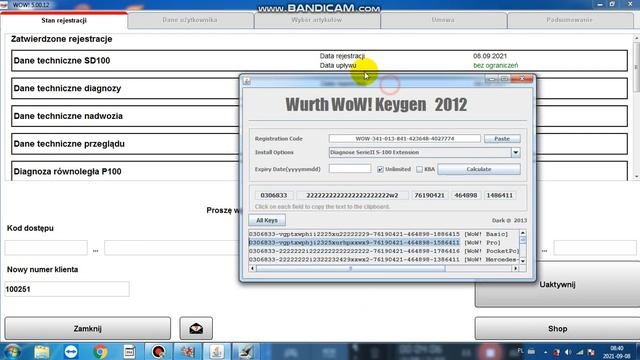640x360 pixels.
Task: Show hidden tray icons arrow
Action: pos(545,352)
